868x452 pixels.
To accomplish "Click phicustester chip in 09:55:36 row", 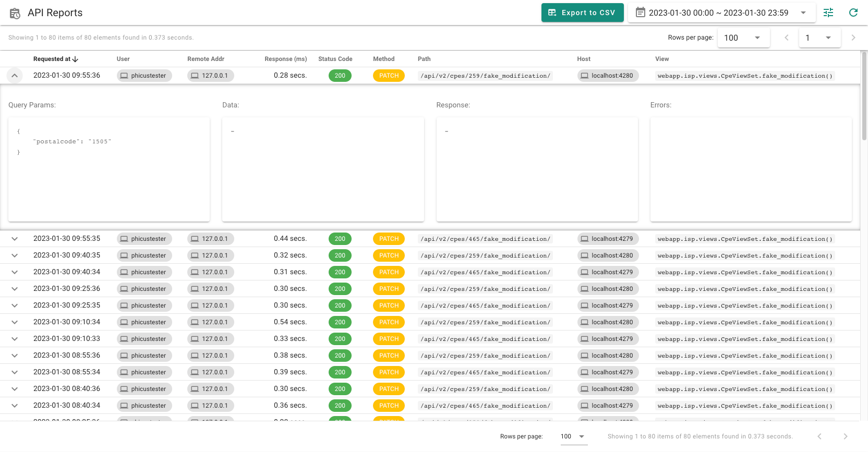I will coord(144,76).
